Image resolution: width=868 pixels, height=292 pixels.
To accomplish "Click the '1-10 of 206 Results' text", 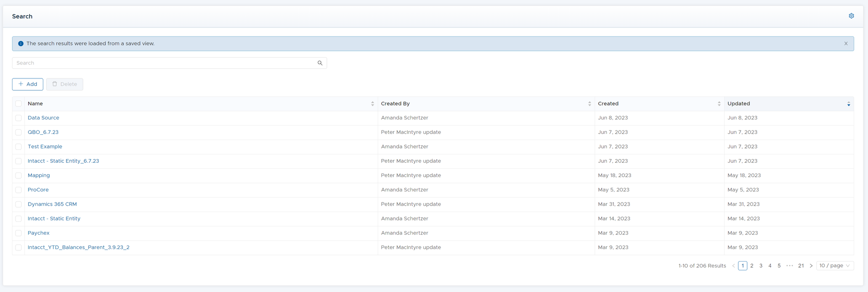I will pos(702,266).
